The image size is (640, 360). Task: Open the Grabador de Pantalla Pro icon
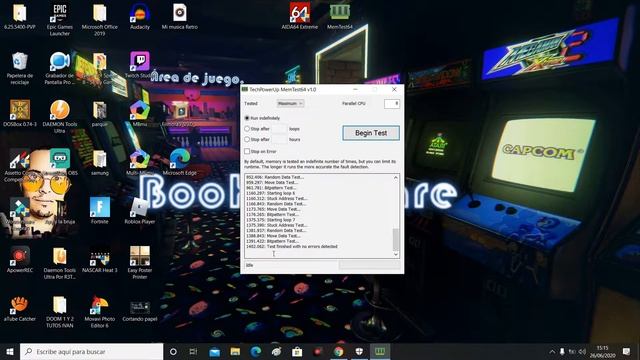pos(60,68)
